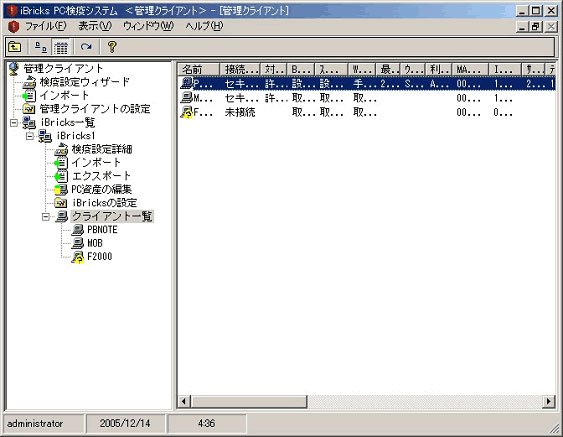Click the PC資産の編集 icon
Viewport: 563px width, 437px height.
[61, 190]
